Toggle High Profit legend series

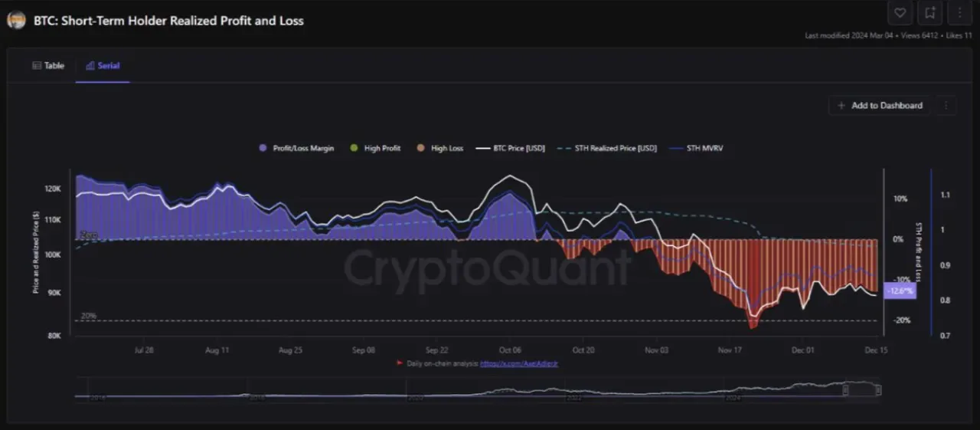[375, 148]
